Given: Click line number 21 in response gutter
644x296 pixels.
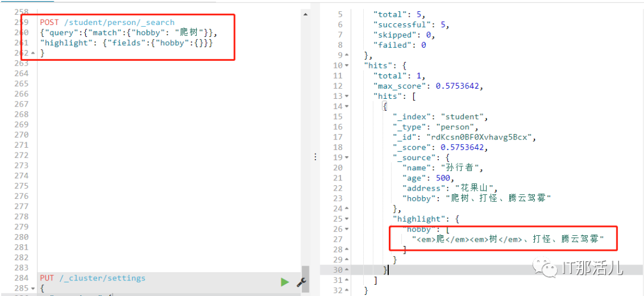Looking at the screenshot, I should click(337, 178).
